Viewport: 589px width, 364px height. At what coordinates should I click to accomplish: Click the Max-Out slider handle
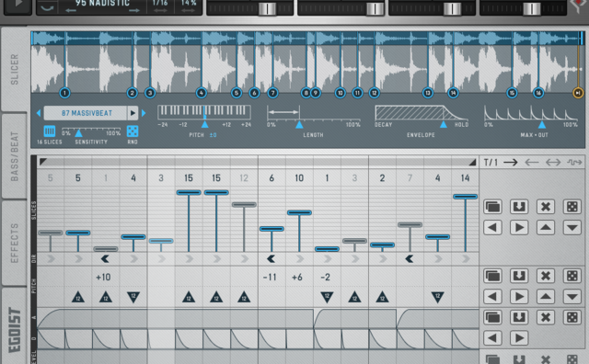pos(542,125)
